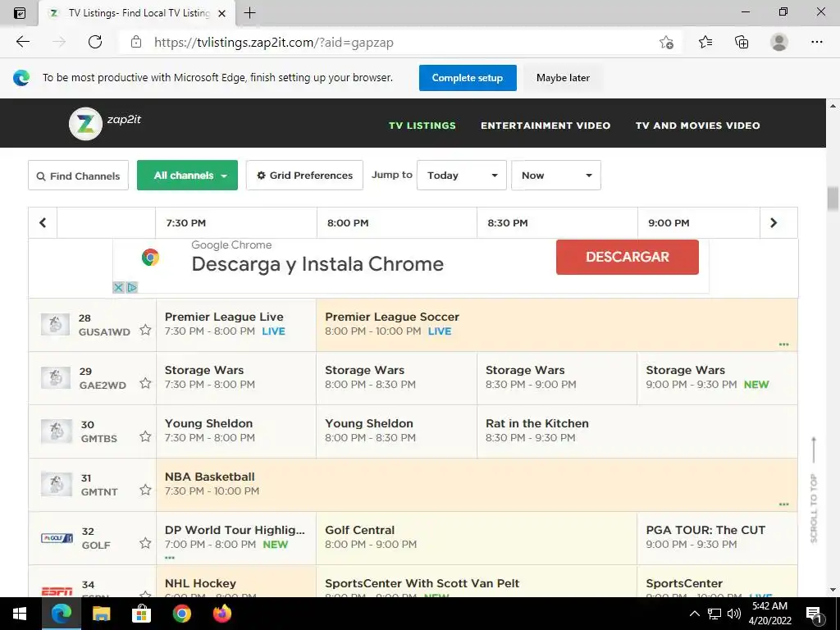Screen dimensions: 840x630
Task: Close the Chrome ad with X icon
Action: (x=118, y=288)
